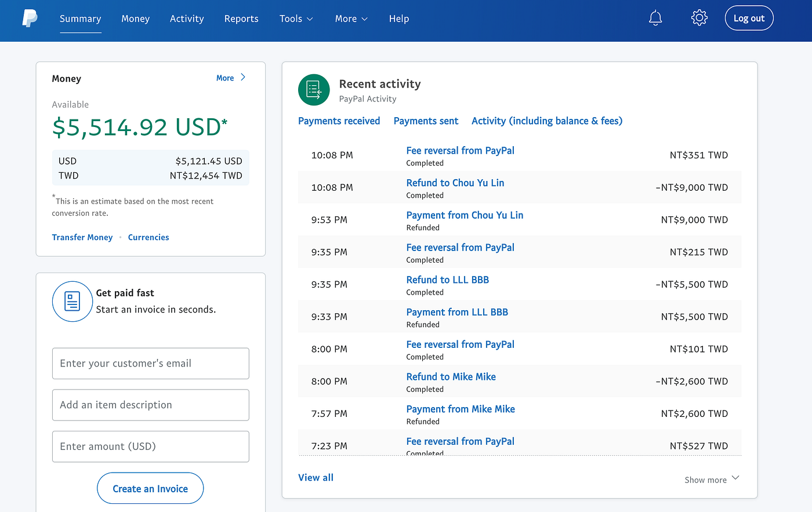Screen dimensions: 812x512
Task: Open Fee reversal from PayPal NT$101
Action: [461, 344]
